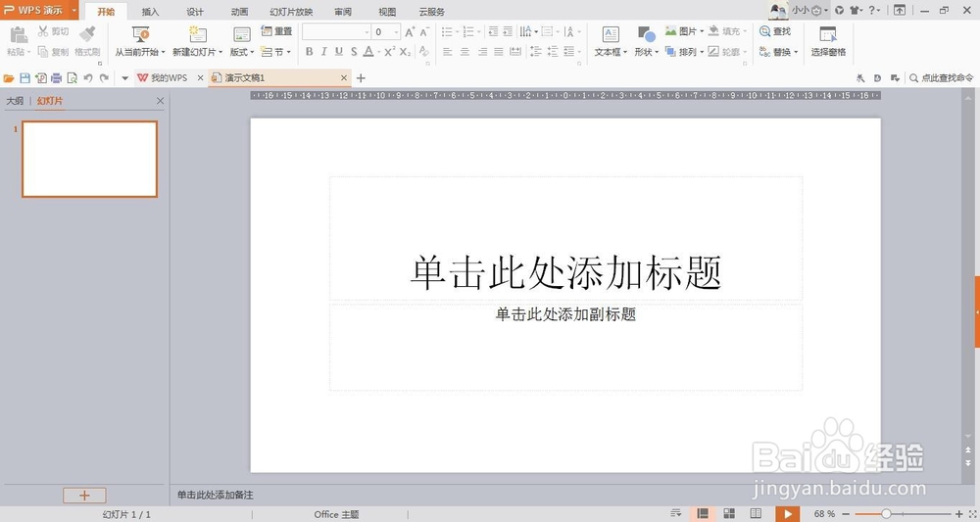Switch to reading view icon
Viewport: 980px width, 522px height.
(x=756, y=514)
